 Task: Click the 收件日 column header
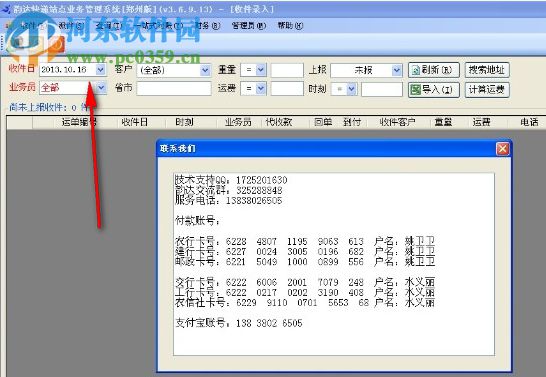click(135, 122)
